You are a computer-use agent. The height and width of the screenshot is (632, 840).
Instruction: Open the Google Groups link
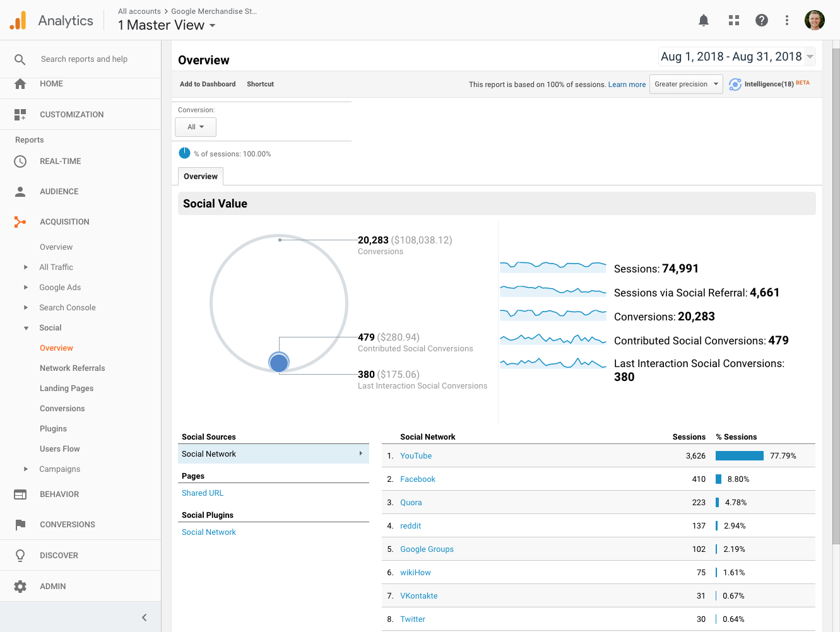pyautogui.click(x=427, y=549)
